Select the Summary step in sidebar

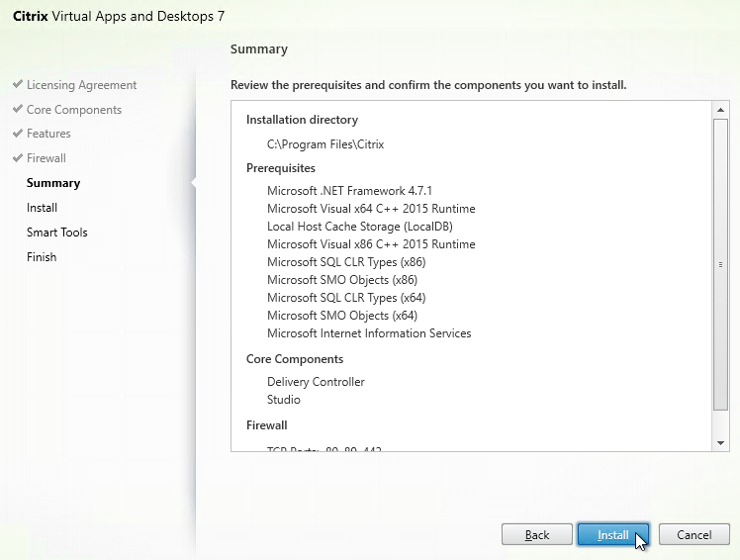point(53,183)
